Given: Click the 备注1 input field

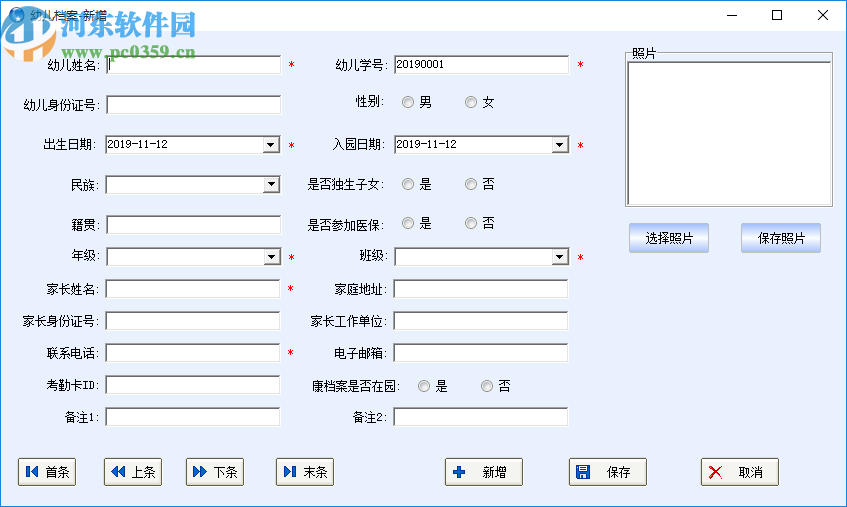Looking at the screenshot, I should [193, 417].
